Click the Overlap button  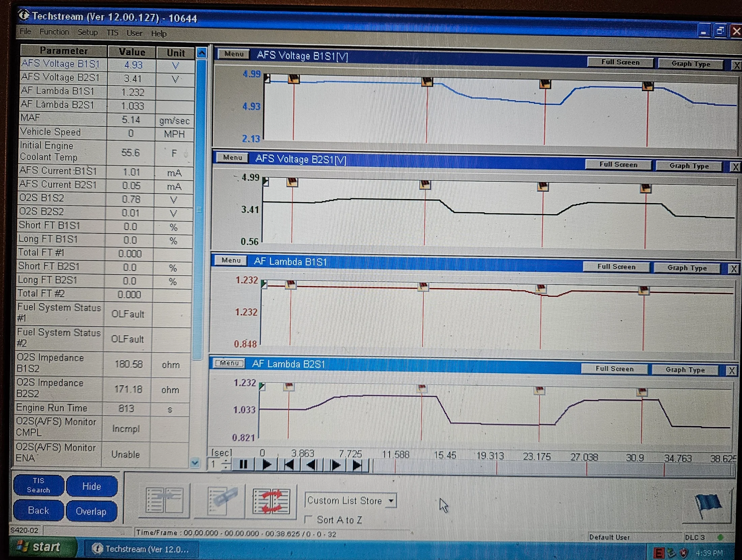[91, 511]
